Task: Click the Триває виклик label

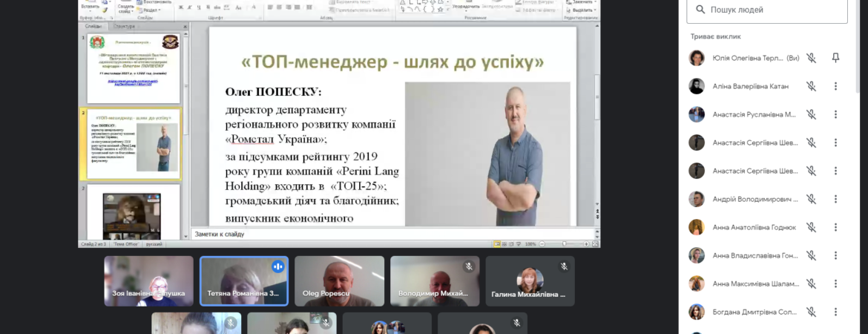Action: point(715,36)
